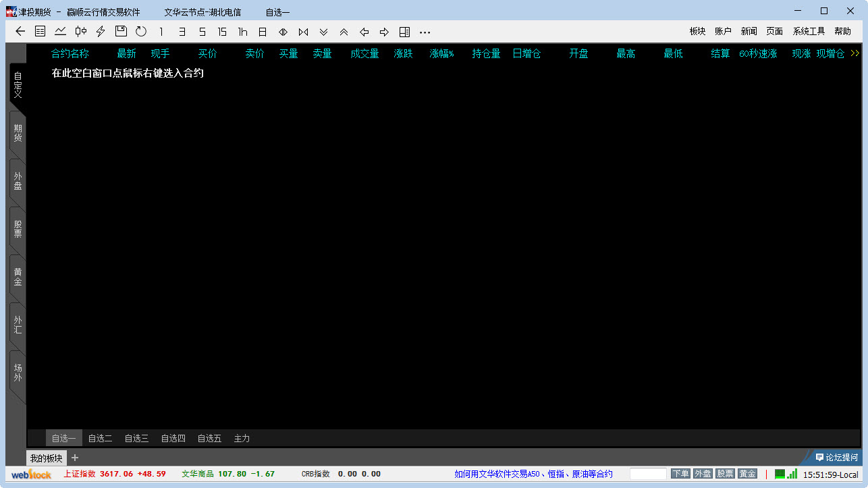Click the 股票 status bar button
This screenshot has height=488, width=868.
pyautogui.click(x=725, y=474)
